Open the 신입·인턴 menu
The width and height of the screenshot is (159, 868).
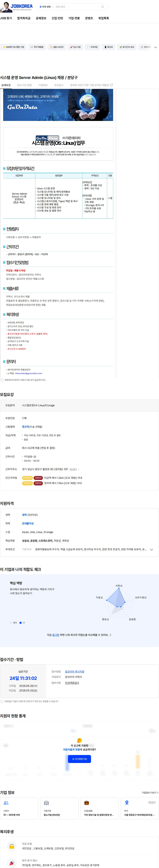pyautogui.click(x=57, y=18)
